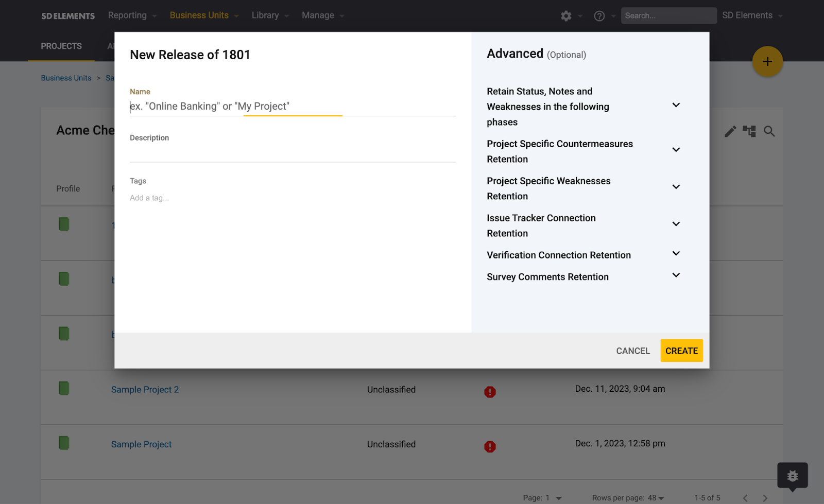This screenshot has width=824, height=504.
Task: Click the settings gear icon in top bar
Action: click(566, 16)
